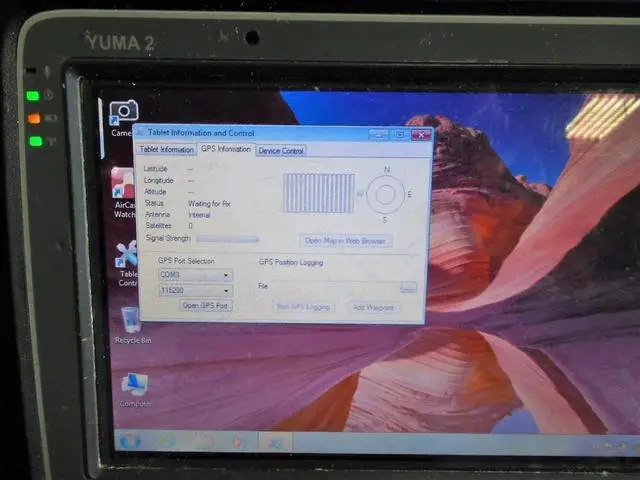Open the 115200 baud rate dropdown
Screen dimensions: 640x480
click(x=195, y=290)
